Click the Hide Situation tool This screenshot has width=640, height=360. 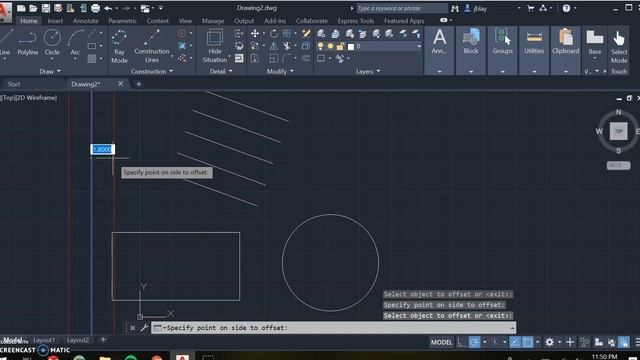[x=215, y=47]
